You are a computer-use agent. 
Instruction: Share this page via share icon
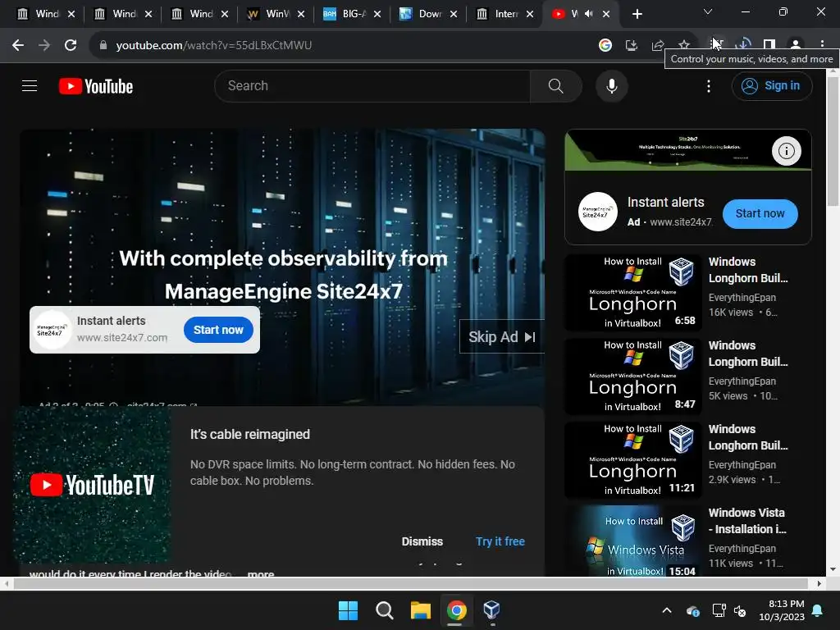(658, 45)
